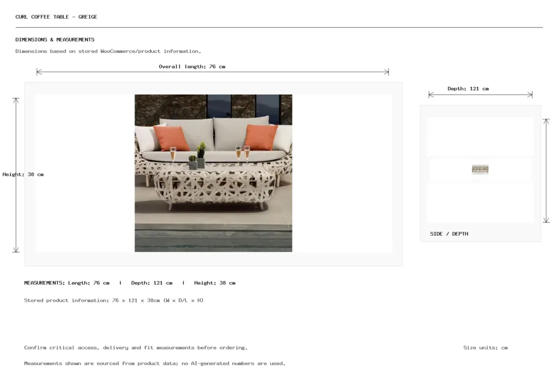The width and height of the screenshot is (560, 392).
Task: Open the main coffee table and sofa photo
Action: pos(213,173)
